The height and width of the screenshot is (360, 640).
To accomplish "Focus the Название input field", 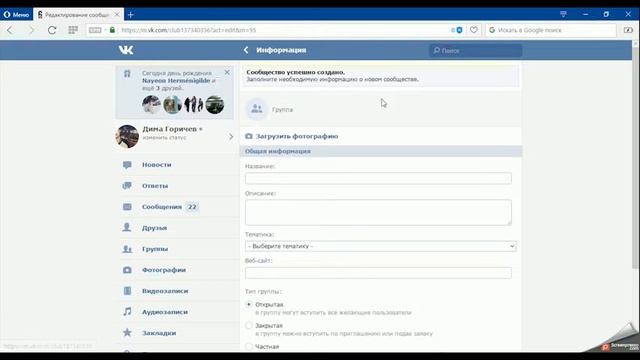I will pyautogui.click(x=378, y=178).
